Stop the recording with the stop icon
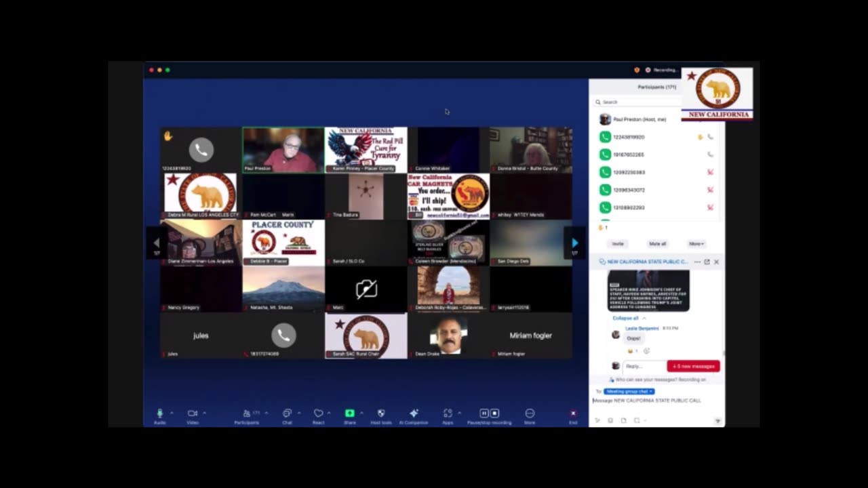 click(494, 413)
